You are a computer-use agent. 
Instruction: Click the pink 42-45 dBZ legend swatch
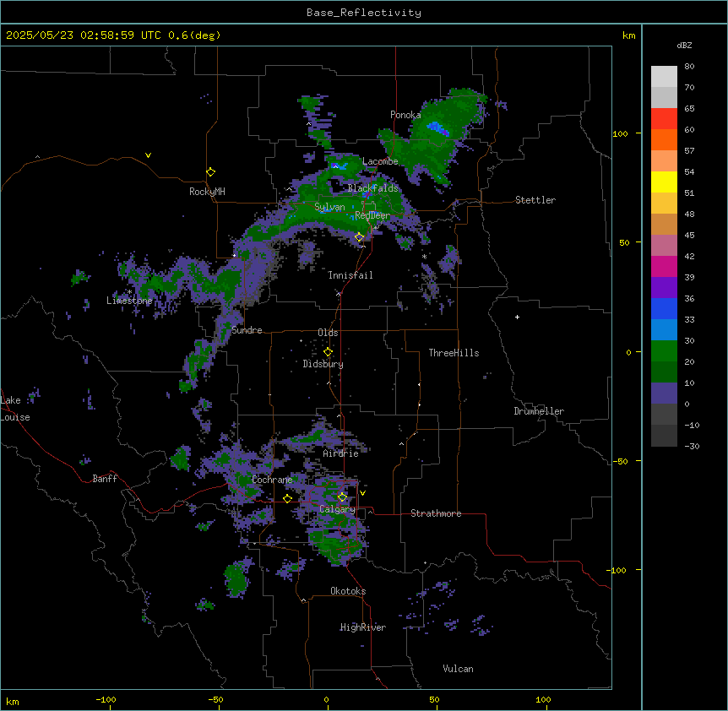click(664, 246)
